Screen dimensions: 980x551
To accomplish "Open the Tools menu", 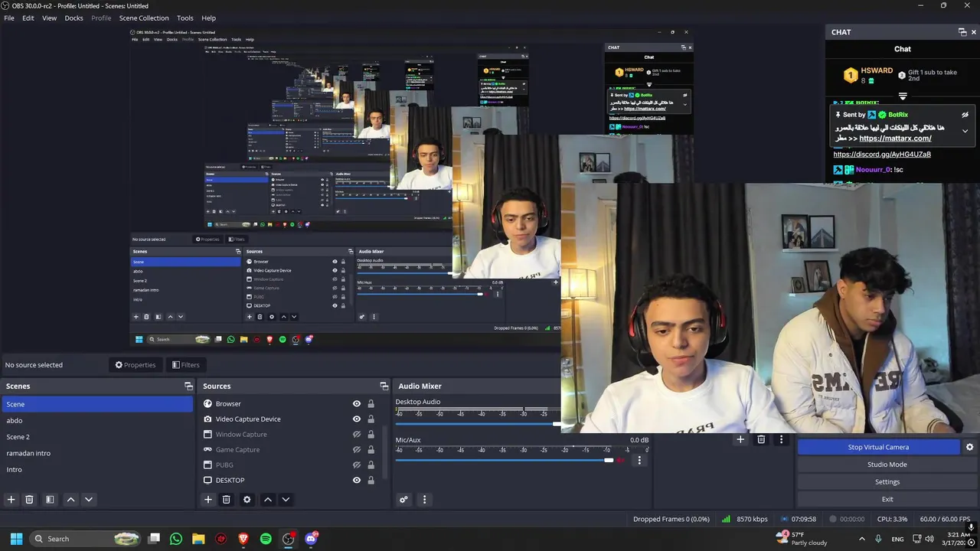I will [x=185, y=18].
